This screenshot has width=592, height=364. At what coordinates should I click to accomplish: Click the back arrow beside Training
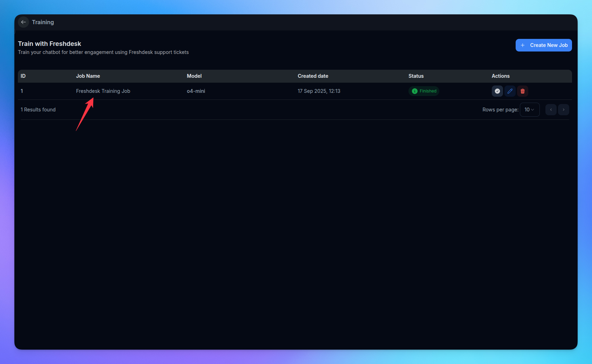[23, 22]
